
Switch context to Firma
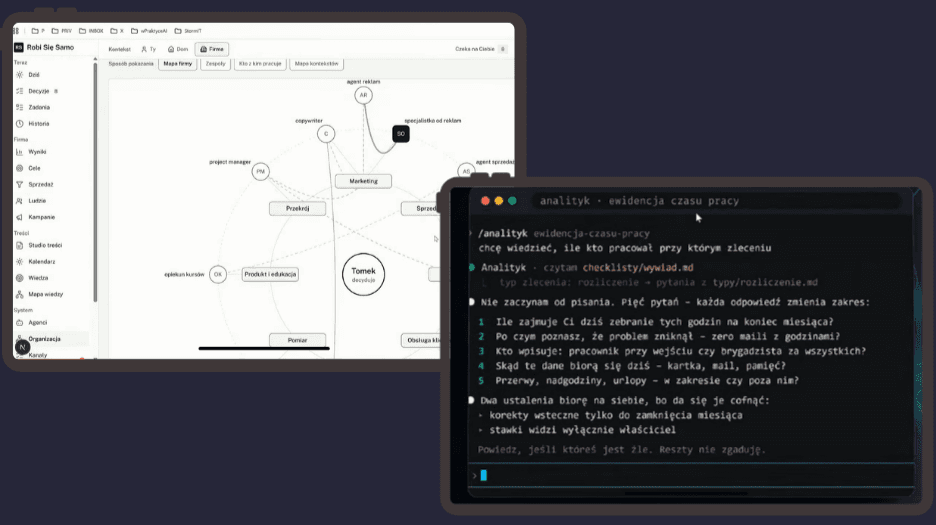point(212,49)
